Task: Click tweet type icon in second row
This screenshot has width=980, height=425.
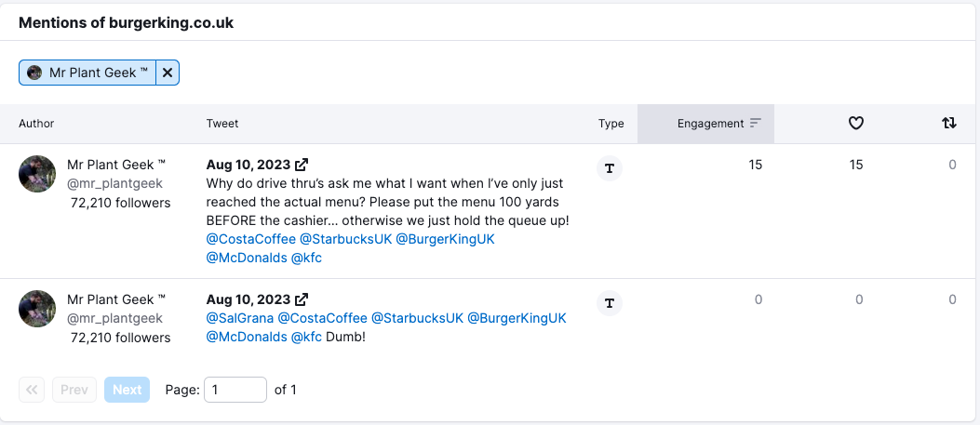Action: [610, 302]
